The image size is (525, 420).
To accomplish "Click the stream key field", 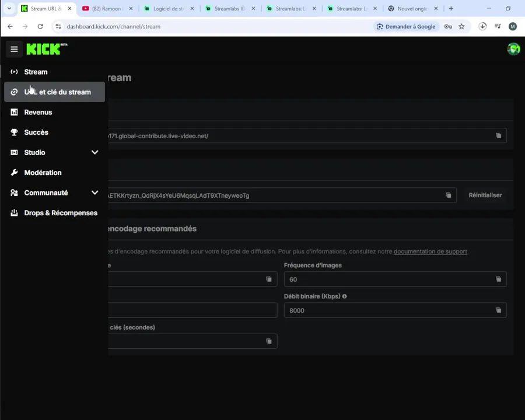I will [282, 195].
